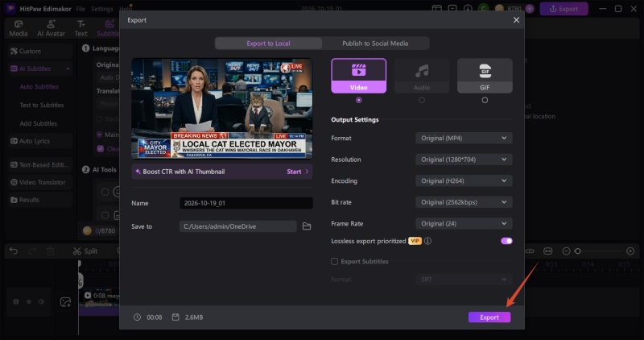Open the File menu
The image size is (644, 340).
coord(80,9)
